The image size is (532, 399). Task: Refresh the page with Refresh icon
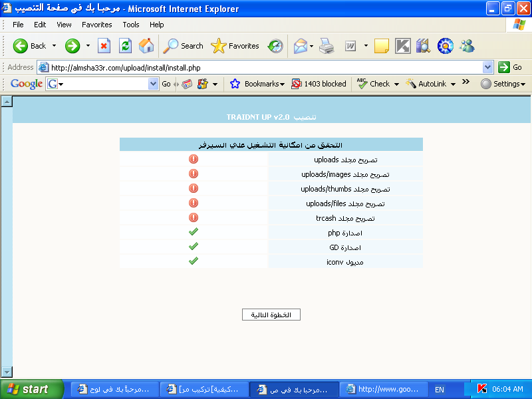click(125, 46)
